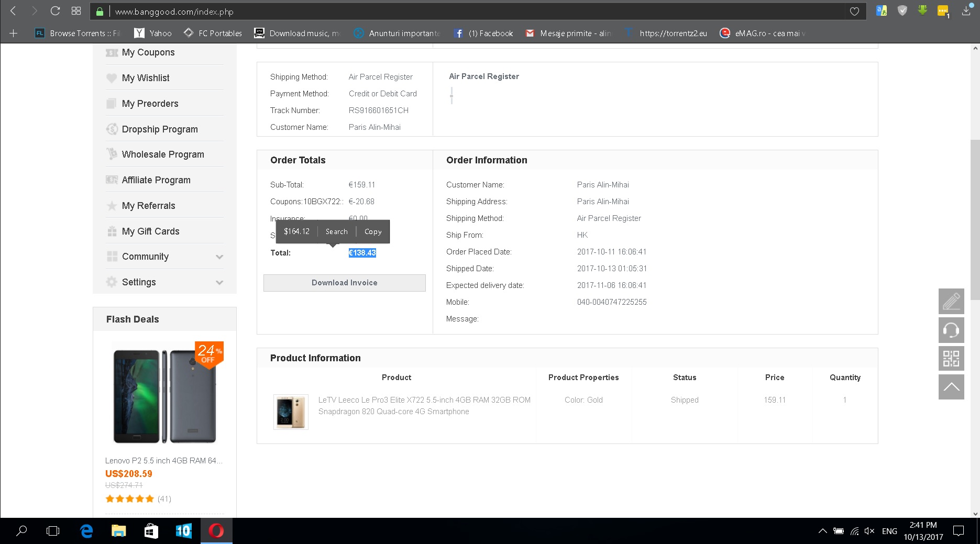Open the volume icon in system tray
Image resolution: width=980 pixels, height=544 pixels.
pos(869,531)
